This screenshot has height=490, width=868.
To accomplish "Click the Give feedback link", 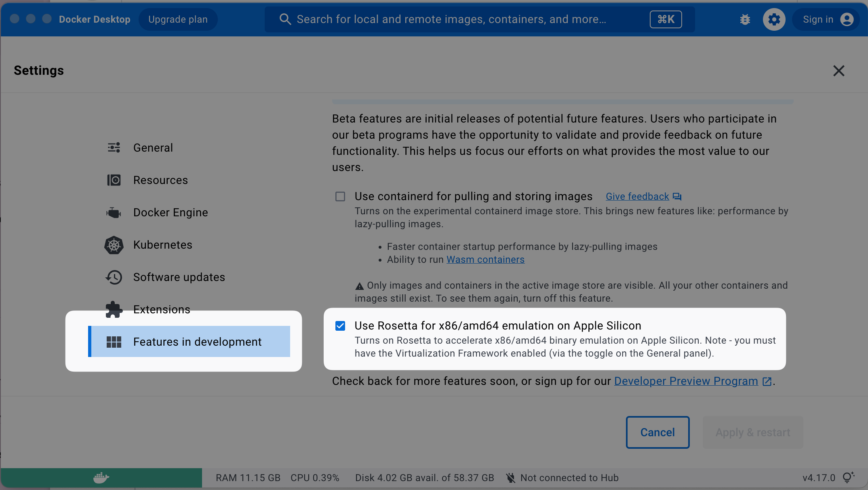I will [637, 196].
